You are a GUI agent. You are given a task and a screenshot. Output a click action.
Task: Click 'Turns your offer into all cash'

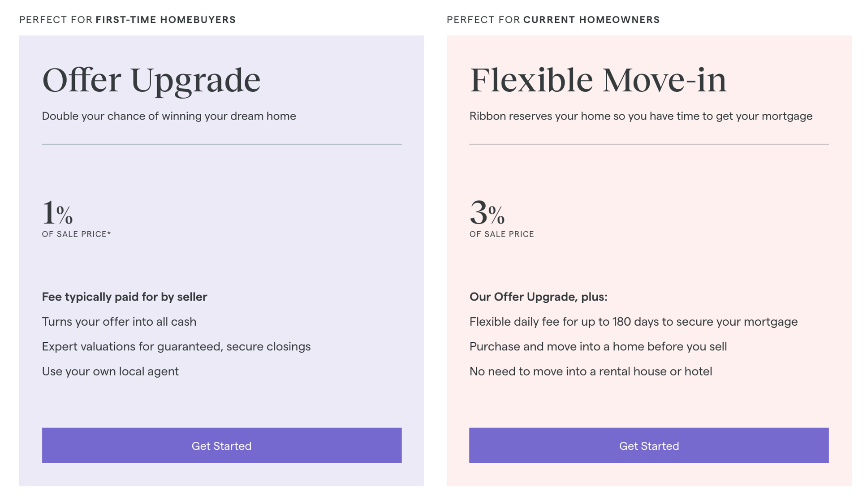coord(119,322)
